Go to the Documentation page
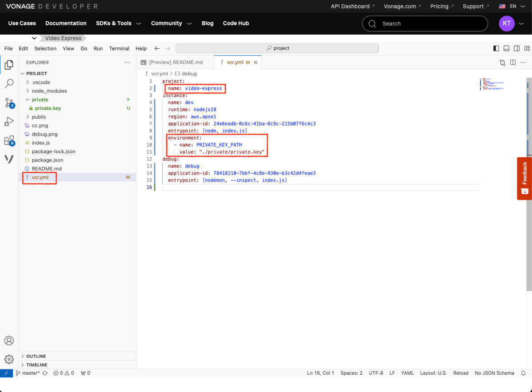Screen dimensions: 532x392 point(66,23)
